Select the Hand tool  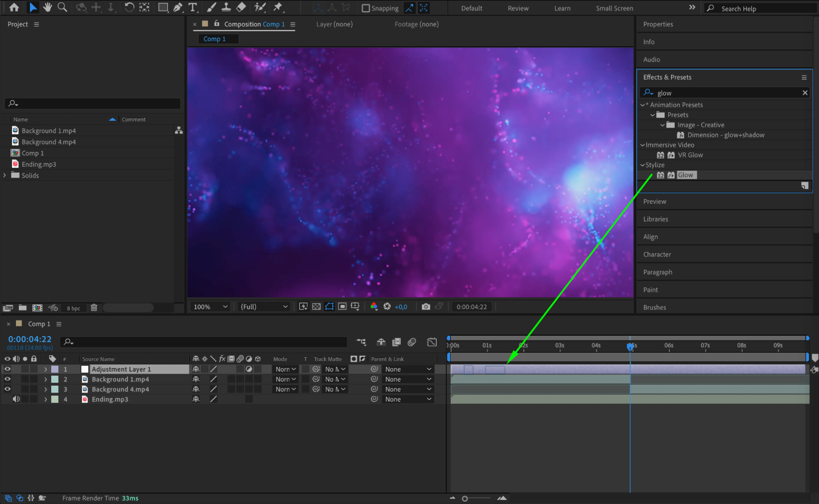coord(48,7)
